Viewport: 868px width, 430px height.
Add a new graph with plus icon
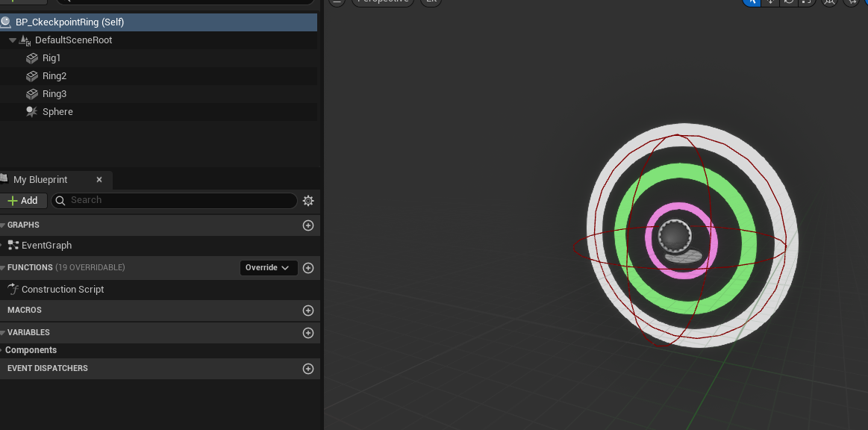[308, 225]
